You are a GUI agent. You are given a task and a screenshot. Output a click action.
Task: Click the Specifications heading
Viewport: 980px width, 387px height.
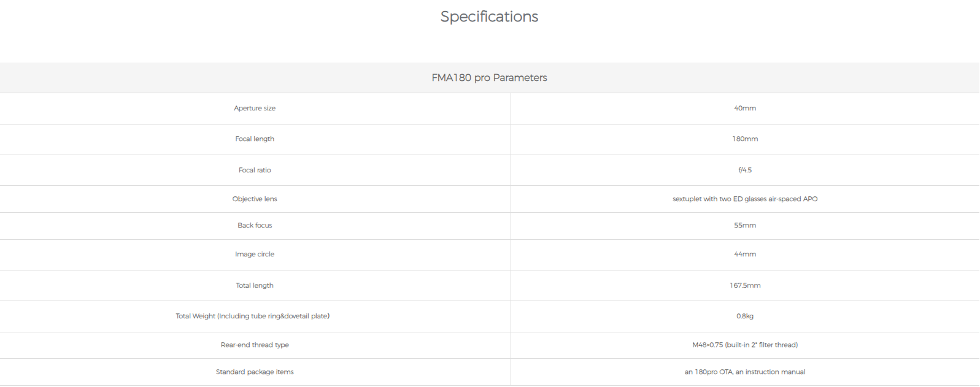pos(489,17)
